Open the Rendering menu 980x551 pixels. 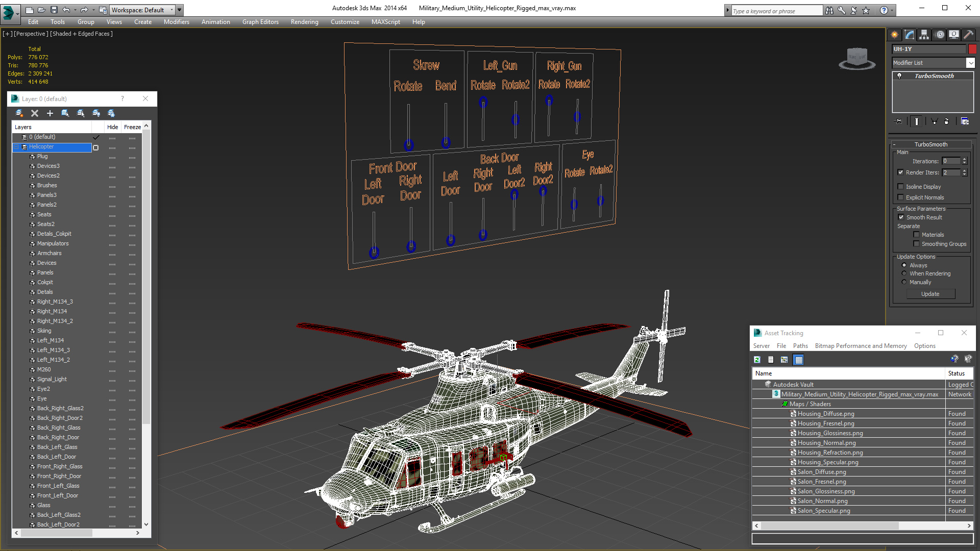(x=304, y=22)
